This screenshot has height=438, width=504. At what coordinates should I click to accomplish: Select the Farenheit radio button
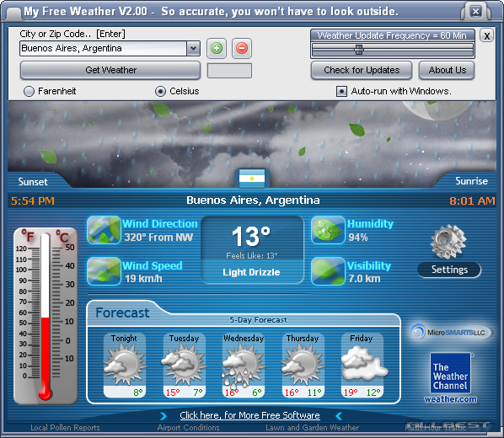click(29, 92)
